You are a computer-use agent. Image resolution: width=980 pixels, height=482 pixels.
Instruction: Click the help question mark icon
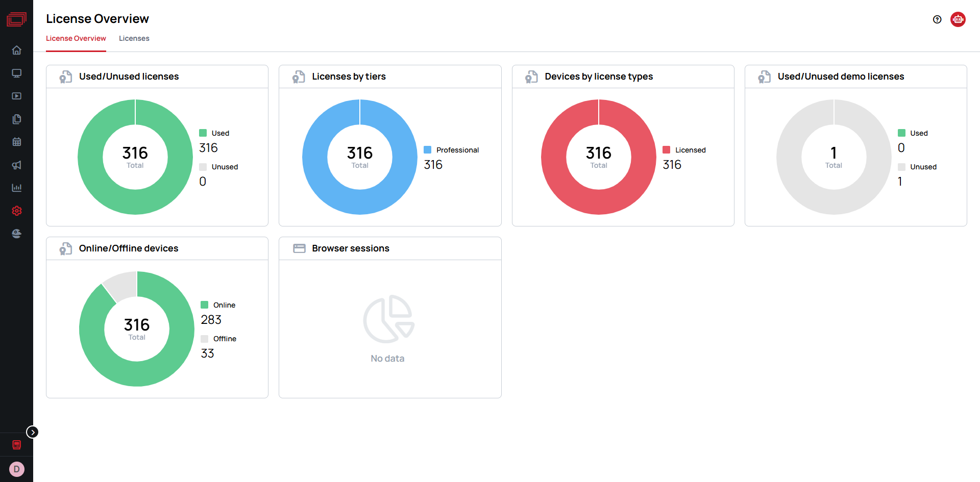point(937,19)
